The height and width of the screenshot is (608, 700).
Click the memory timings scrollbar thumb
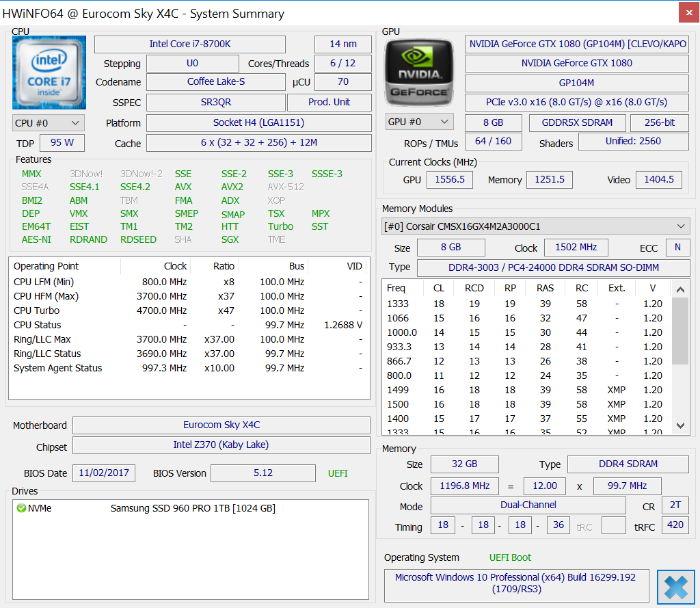[680, 331]
